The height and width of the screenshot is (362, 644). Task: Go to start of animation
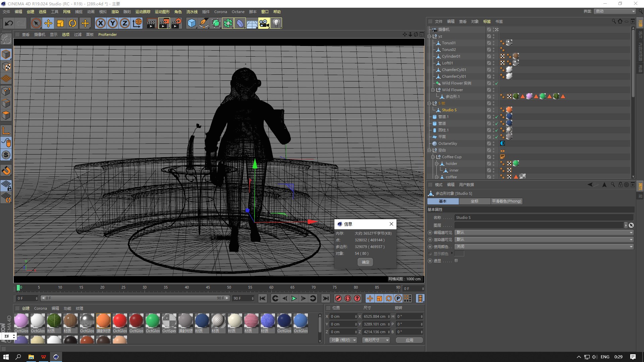tap(263, 298)
